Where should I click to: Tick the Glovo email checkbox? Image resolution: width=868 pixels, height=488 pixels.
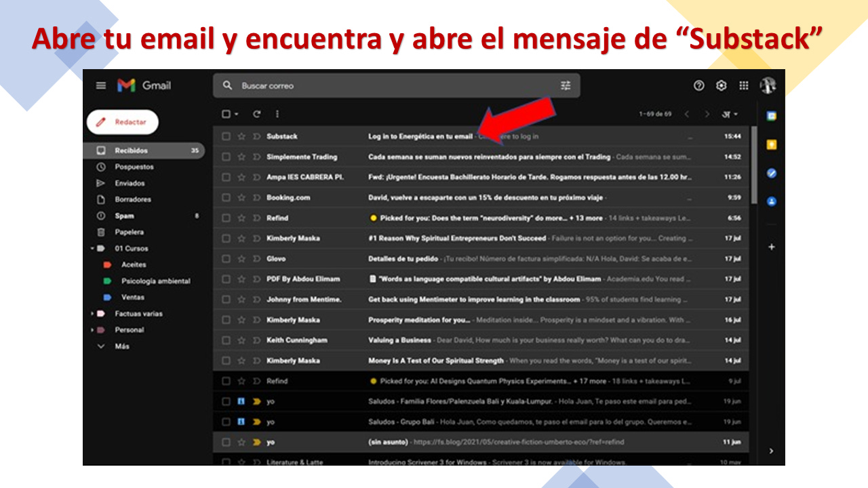coord(226,258)
